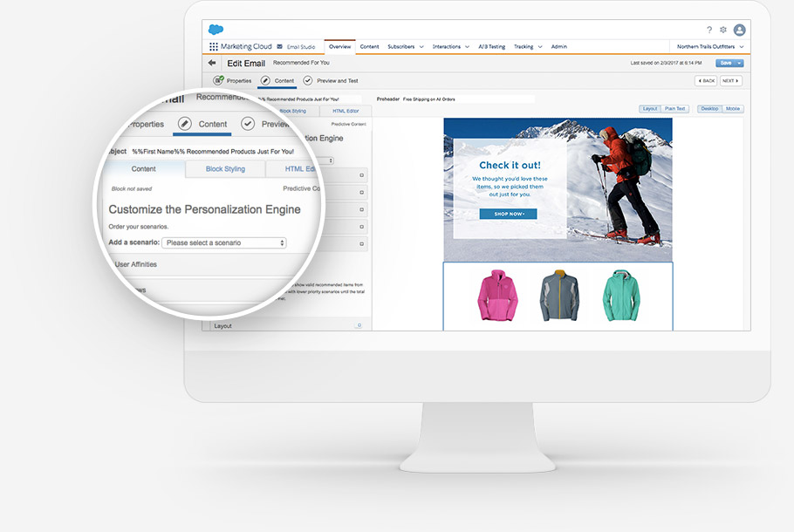This screenshot has width=794, height=532.
Task: Click the Email Studio envelope icon
Action: [279, 46]
